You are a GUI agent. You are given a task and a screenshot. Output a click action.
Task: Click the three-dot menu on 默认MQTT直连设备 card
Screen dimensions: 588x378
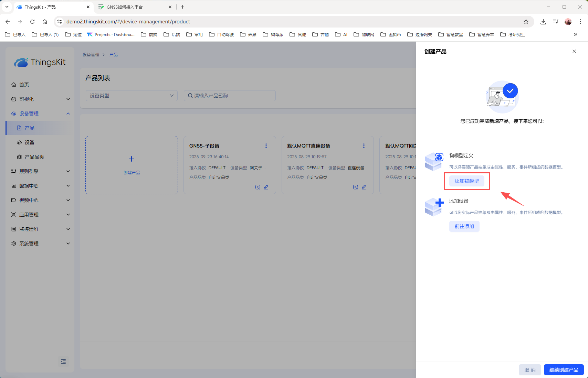pyautogui.click(x=364, y=146)
